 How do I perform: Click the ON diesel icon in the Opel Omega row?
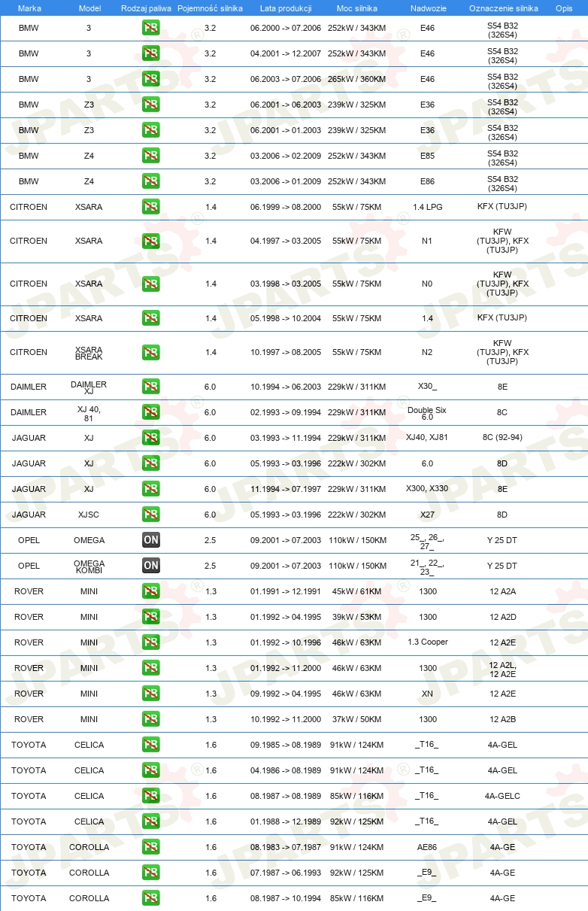coord(150,541)
